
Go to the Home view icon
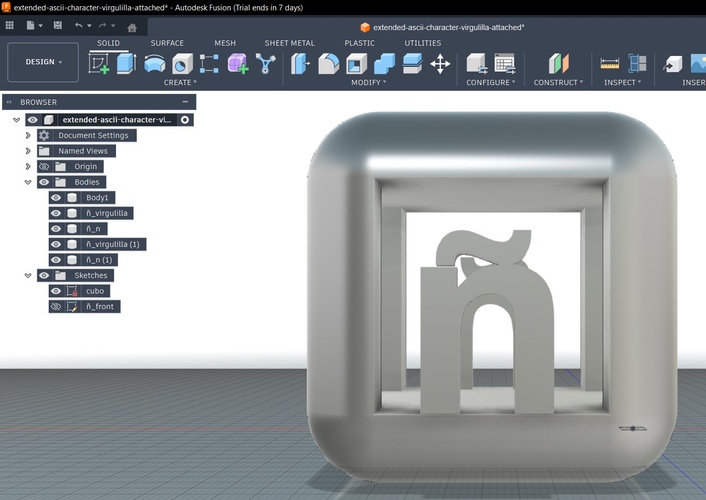pos(132,28)
